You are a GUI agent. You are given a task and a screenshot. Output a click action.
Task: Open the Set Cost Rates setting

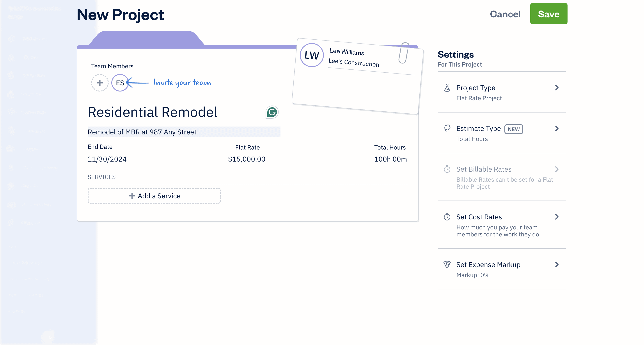tap(502, 225)
